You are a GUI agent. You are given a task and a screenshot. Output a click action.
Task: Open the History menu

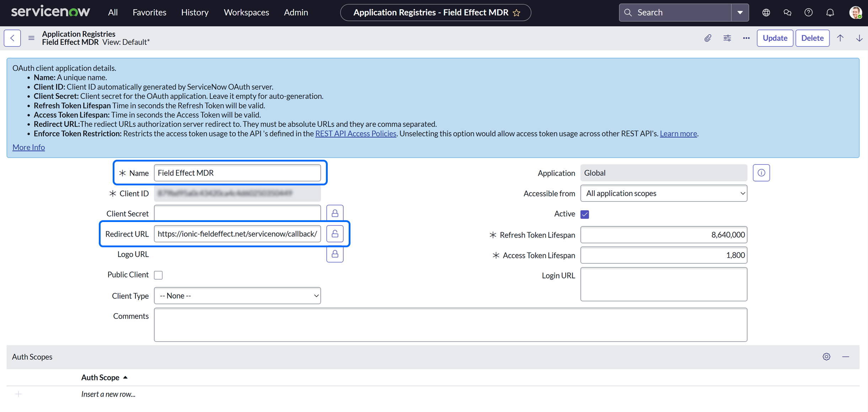[x=194, y=12]
